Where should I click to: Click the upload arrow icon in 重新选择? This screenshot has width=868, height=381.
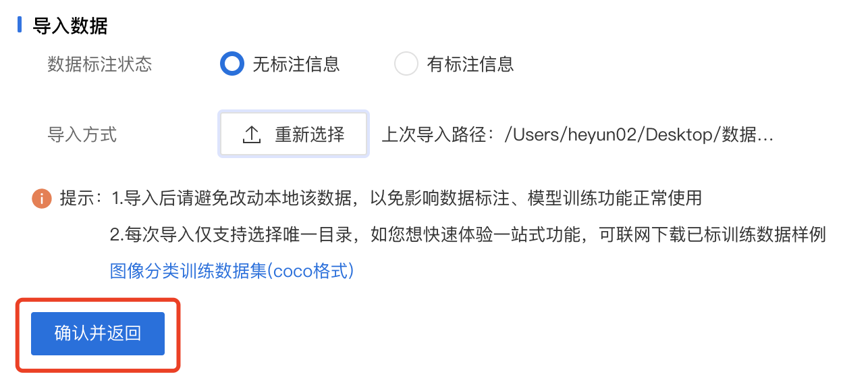[x=252, y=134]
